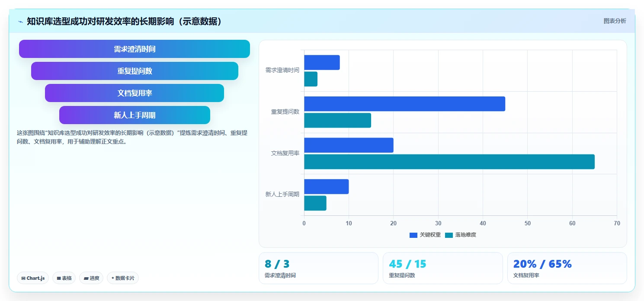Click the blue 关键权重 bar for 重复提问数
The height and width of the screenshot is (301, 644).
tap(404, 104)
